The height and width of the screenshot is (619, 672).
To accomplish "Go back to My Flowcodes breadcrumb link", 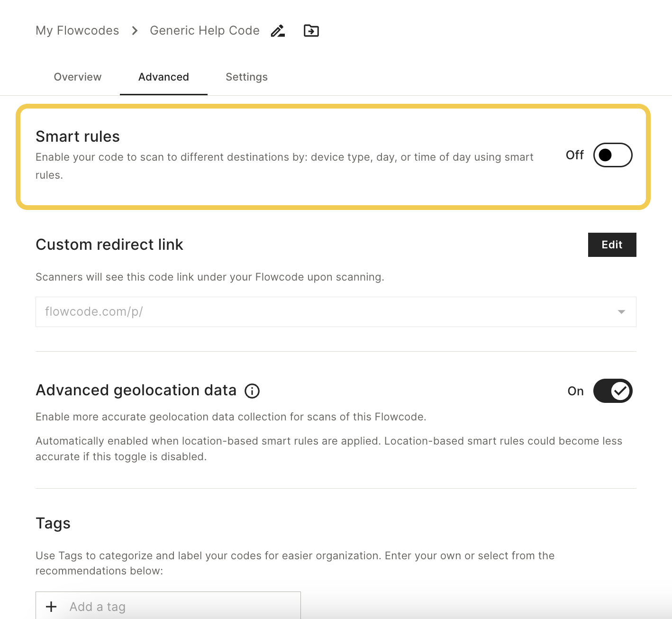I will pos(77,31).
